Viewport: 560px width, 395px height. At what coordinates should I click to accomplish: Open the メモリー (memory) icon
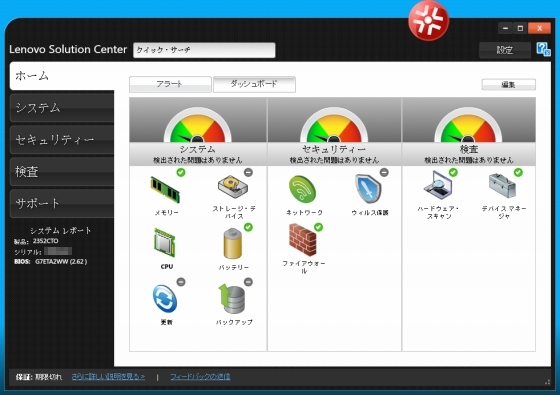(165, 189)
